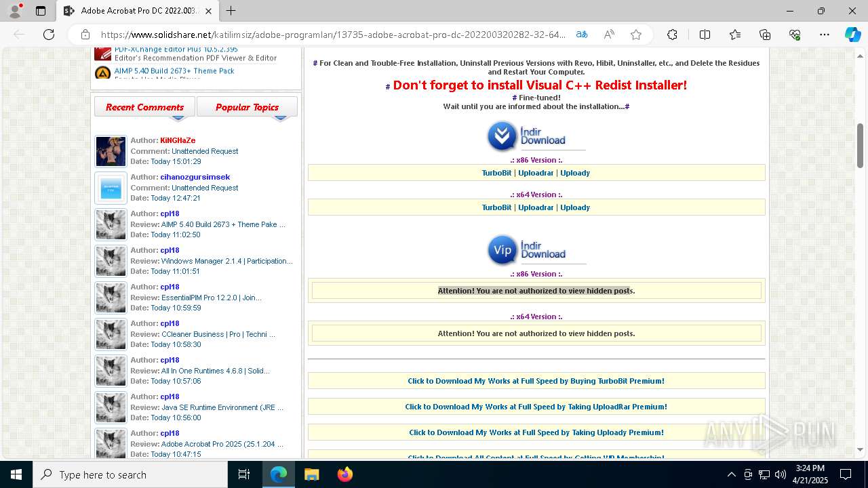Go back with the browser back arrow

[x=19, y=35]
